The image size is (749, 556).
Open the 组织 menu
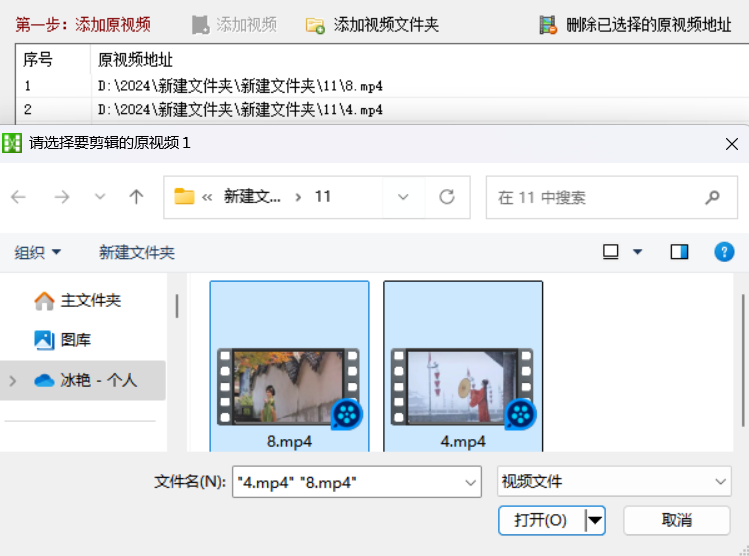tap(37, 252)
